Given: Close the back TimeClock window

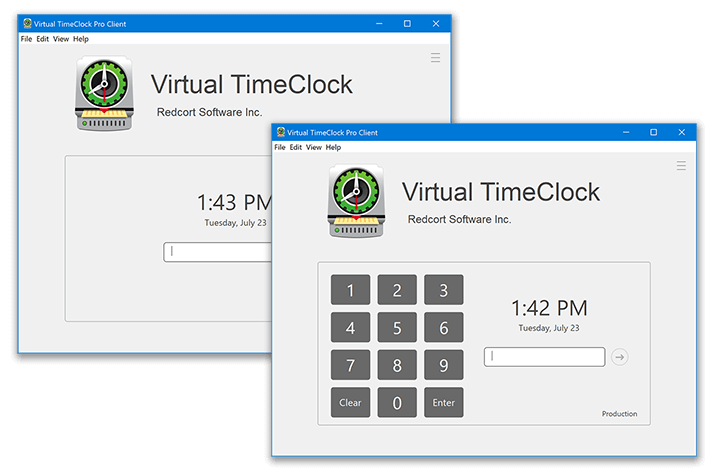Looking at the screenshot, I should [x=436, y=24].
